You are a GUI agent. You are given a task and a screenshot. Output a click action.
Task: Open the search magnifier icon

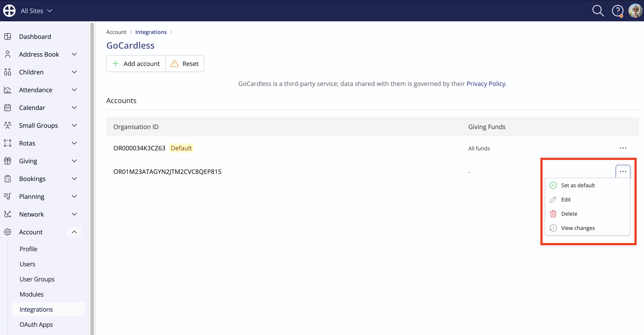[x=598, y=11]
